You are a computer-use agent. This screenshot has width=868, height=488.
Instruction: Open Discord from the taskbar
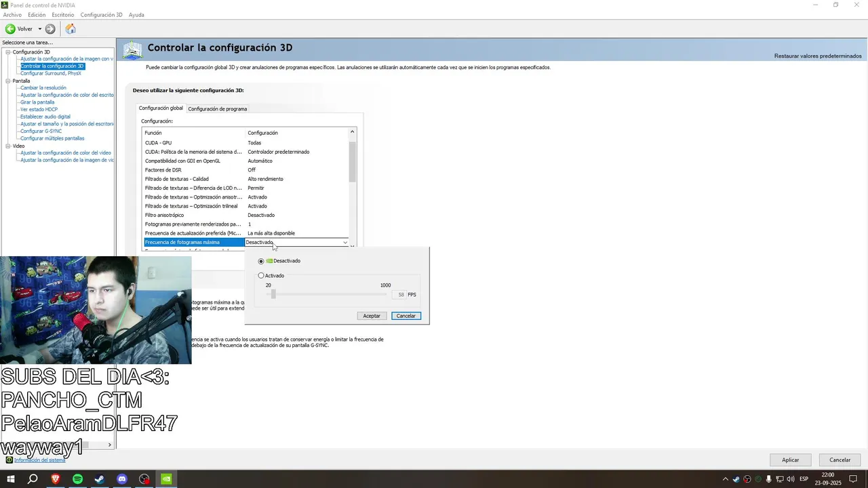[x=122, y=479]
